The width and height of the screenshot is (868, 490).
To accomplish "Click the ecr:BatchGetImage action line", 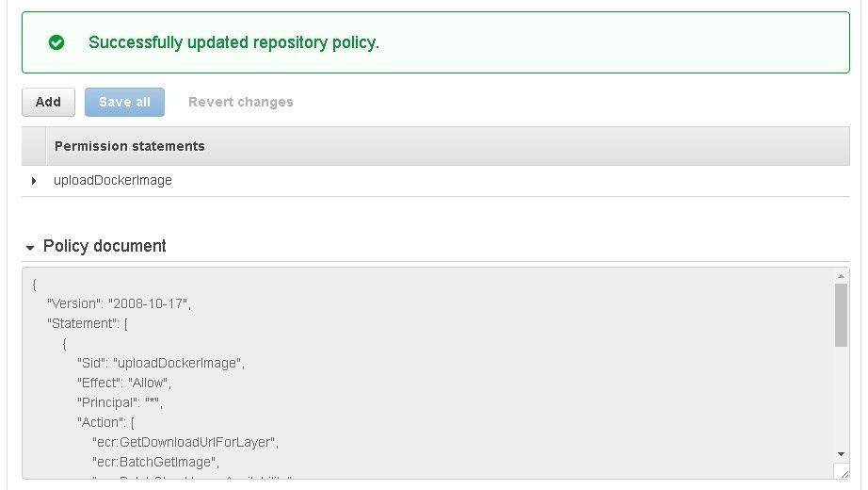I will [x=155, y=462].
